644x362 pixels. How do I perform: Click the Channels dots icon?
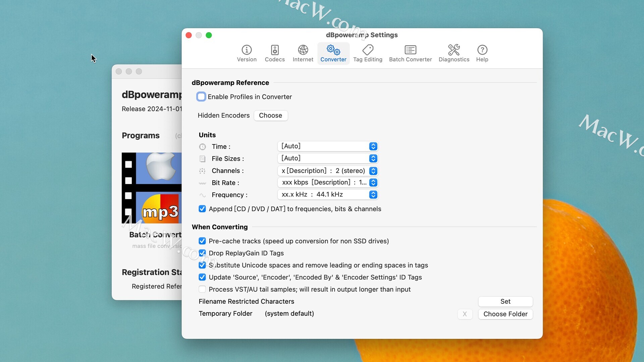(202, 171)
